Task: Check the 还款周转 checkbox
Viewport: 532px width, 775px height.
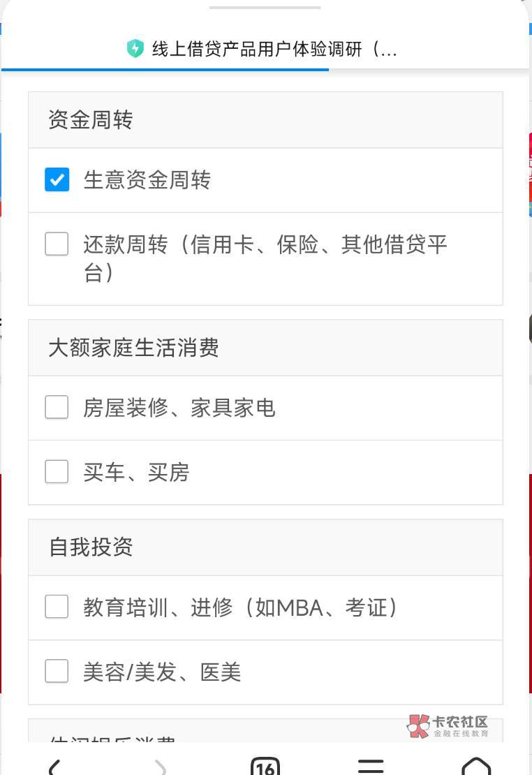Action: [x=57, y=244]
